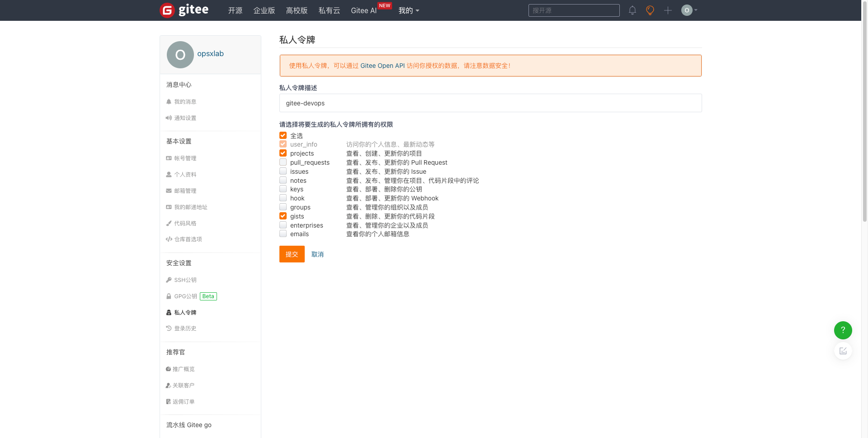868x438 pixels.
Task: Open 开源 in top navigation
Action: 235,10
